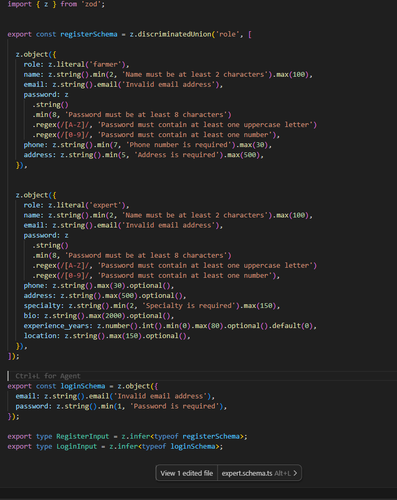Click the z.literal('farmer') role line
This screenshot has width=397, height=500.
coord(76,64)
